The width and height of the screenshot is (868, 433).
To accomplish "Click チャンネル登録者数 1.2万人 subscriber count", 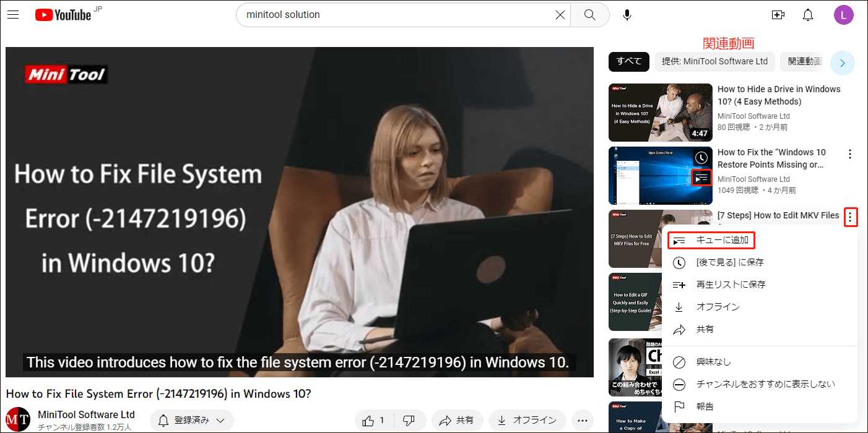I will (84, 427).
